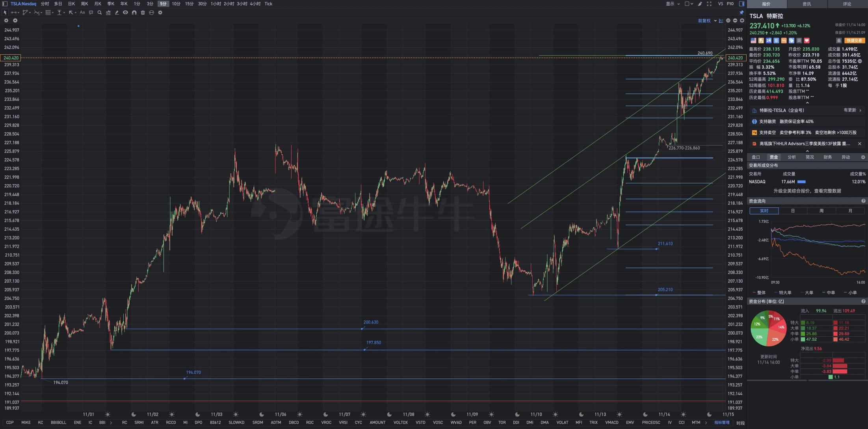Delete drawings using the trash icon
This screenshot has width=868, height=429.
[143, 13]
